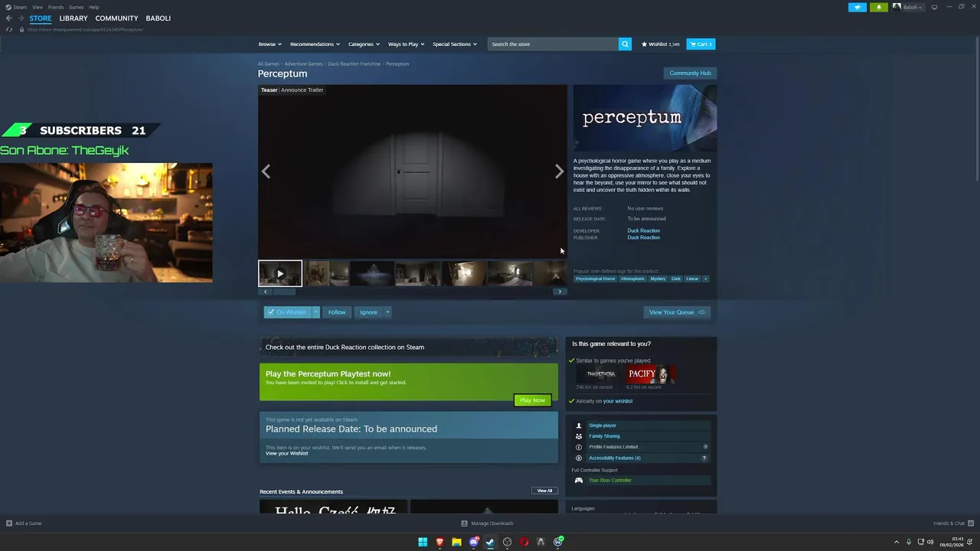Screen dimensions: 980x551
Task: Open Wishlist link in header
Action: pyautogui.click(x=660, y=44)
